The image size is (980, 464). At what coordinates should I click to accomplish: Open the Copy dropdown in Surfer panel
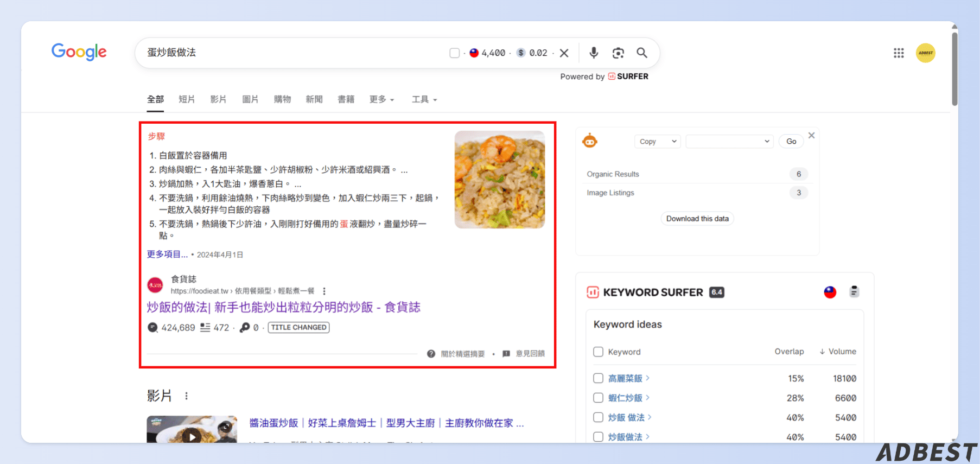pyautogui.click(x=657, y=142)
